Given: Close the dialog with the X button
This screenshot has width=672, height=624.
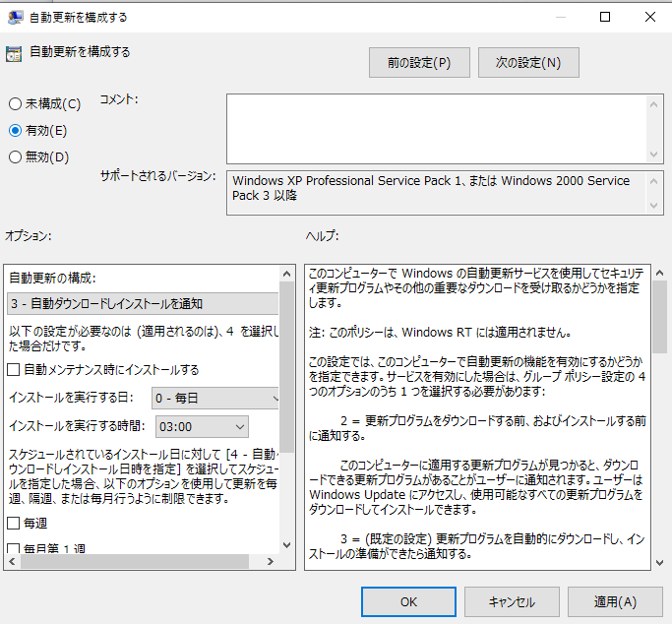Looking at the screenshot, I should pyautogui.click(x=650, y=17).
